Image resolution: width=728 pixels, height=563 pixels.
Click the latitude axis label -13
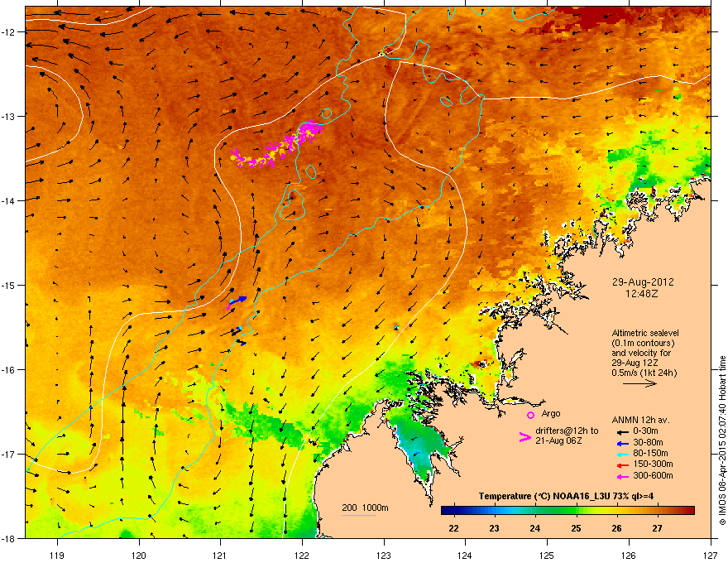8,116
